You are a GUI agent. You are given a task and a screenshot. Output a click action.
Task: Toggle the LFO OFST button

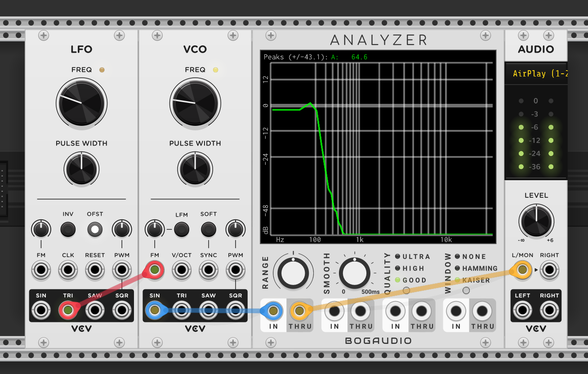click(x=95, y=229)
